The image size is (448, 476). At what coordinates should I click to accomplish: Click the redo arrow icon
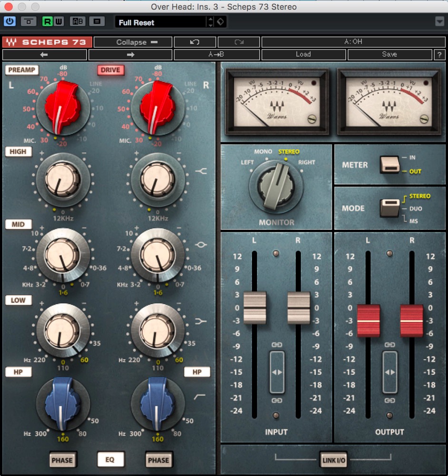coord(239,42)
